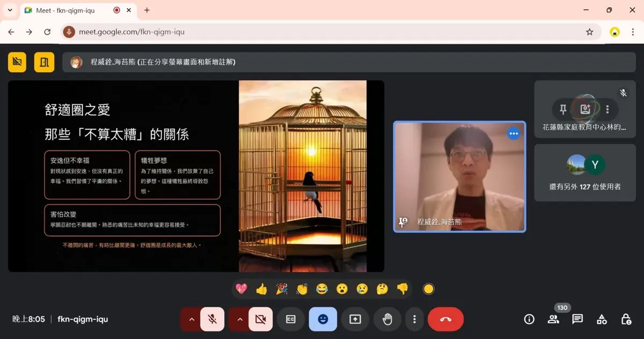Focus the address bar with meet.google.com URL
The height and width of the screenshot is (339, 644).
[330, 32]
